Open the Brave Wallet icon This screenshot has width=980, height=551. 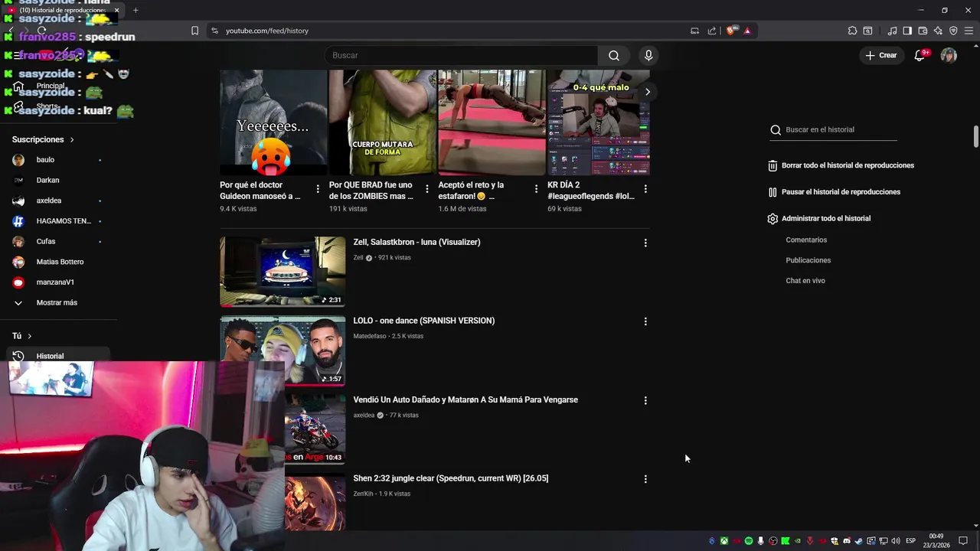click(923, 31)
